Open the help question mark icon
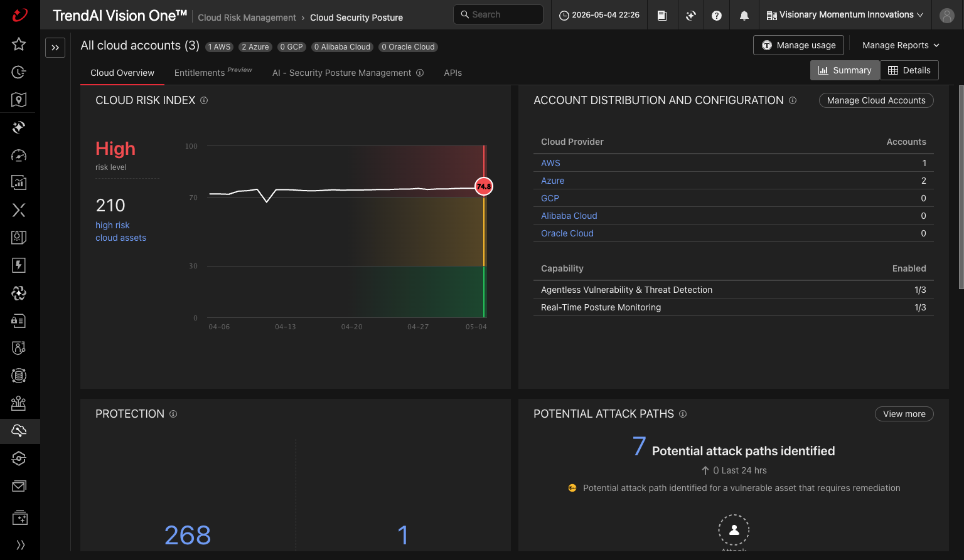Viewport: 964px width, 560px height. [x=717, y=15]
